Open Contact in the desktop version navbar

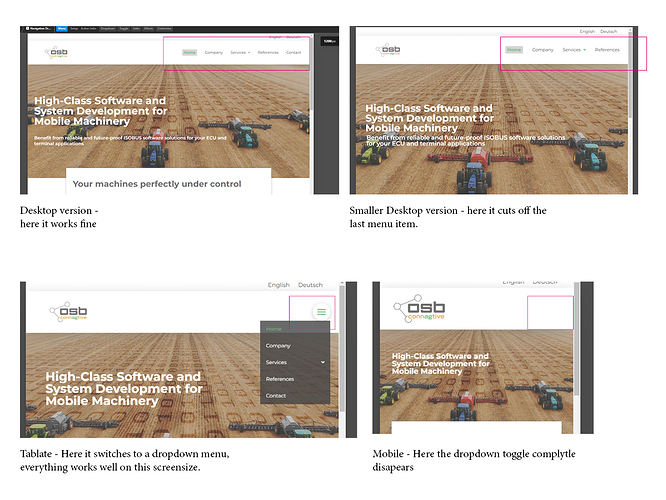293,52
